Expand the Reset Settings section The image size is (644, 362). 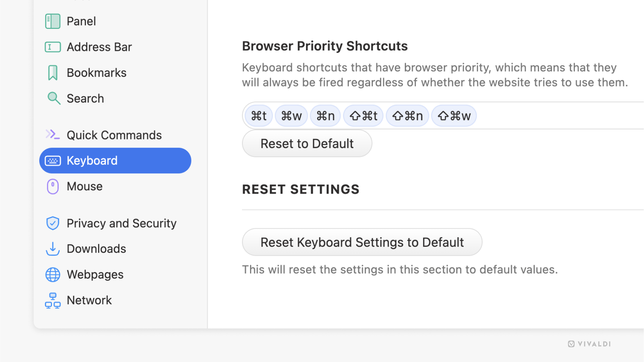point(301,189)
